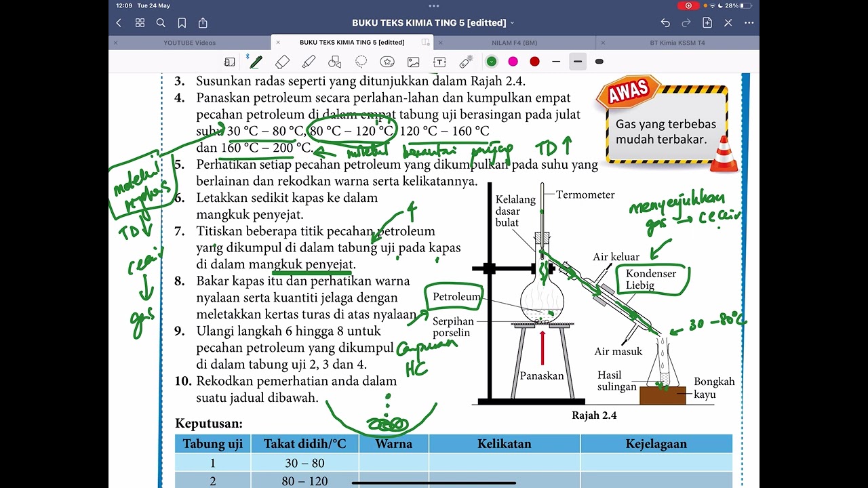Select the Lasso selection tool
Image resolution: width=868 pixels, height=488 pixels.
tap(361, 62)
